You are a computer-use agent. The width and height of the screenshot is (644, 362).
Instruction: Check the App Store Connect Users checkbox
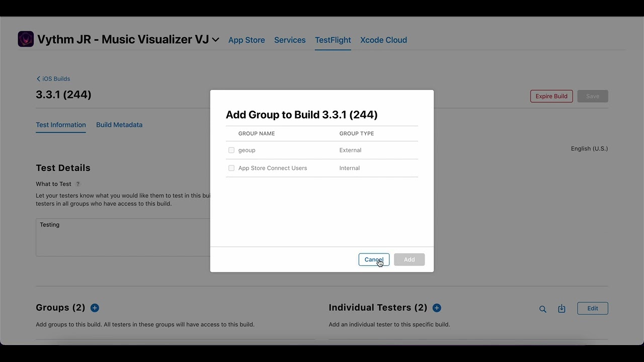(231, 168)
